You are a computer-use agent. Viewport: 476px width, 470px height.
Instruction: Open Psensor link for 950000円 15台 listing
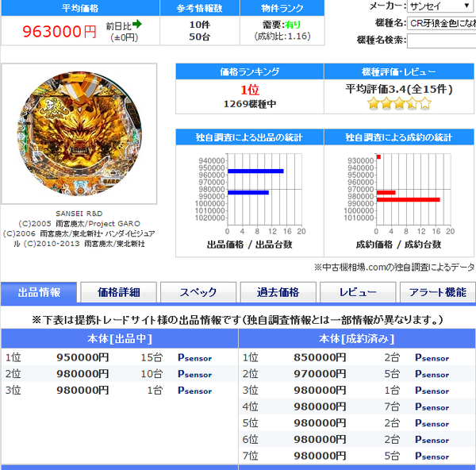pos(194,357)
